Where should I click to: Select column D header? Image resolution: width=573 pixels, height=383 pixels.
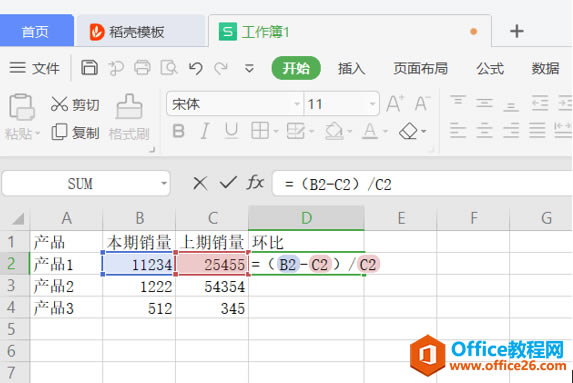[x=306, y=218]
